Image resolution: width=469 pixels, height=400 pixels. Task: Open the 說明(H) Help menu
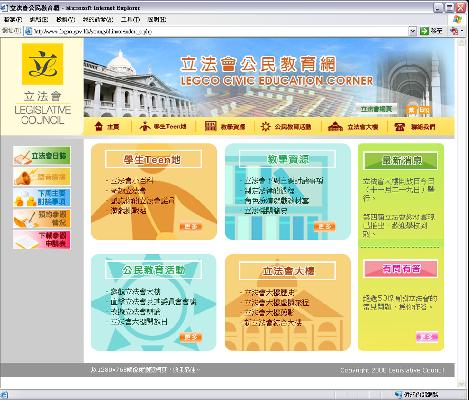[157, 20]
